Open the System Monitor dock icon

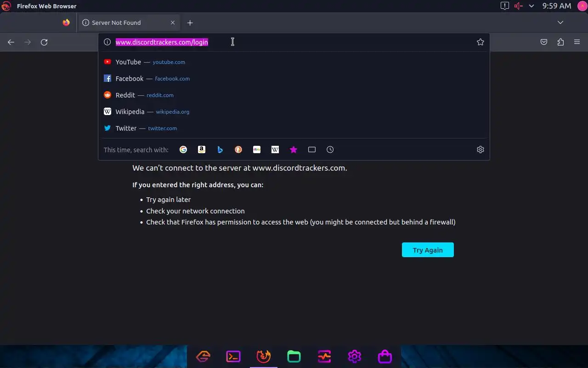[324, 356]
